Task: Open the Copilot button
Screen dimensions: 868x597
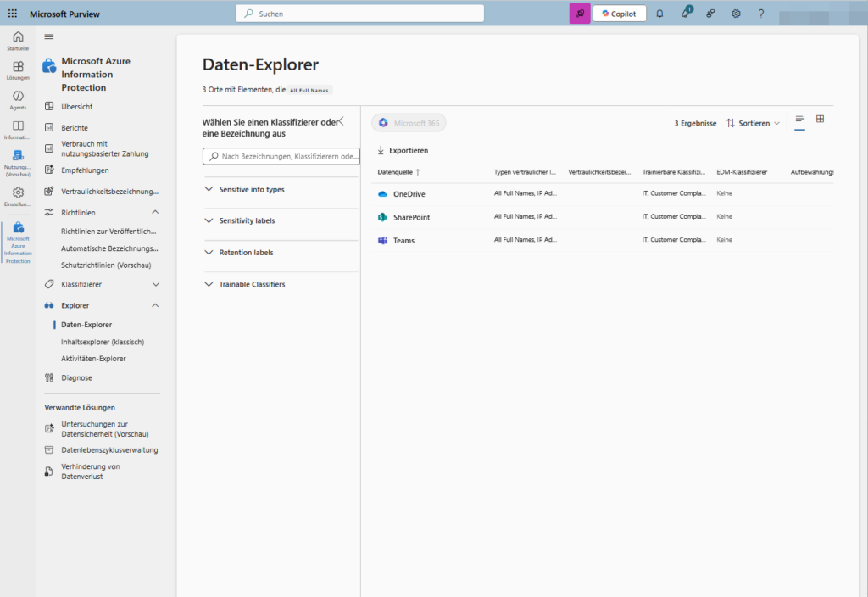Action: (619, 14)
